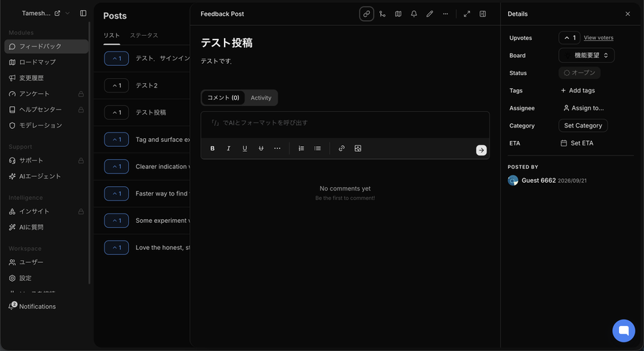
Task: Submit comment with arrow button
Action: pos(481,150)
